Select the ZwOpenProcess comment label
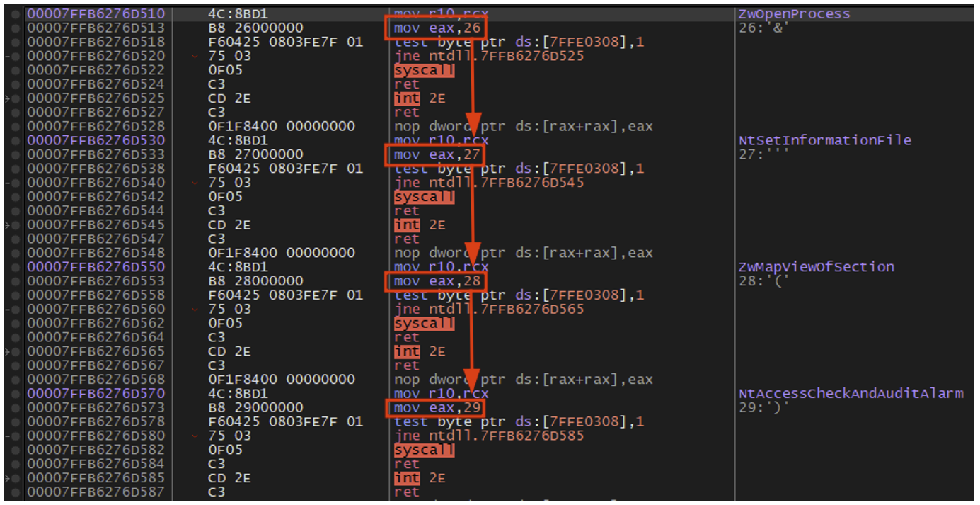This screenshot has width=980, height=505. [794, 14]
